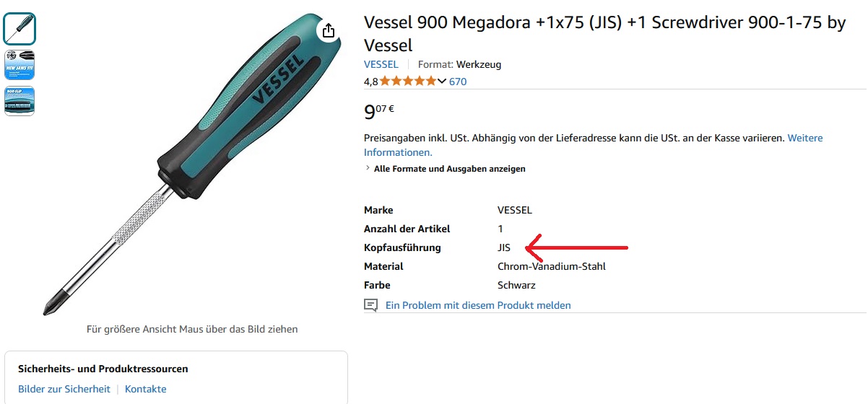Click the Vessel 900 Megadora product title

604,33
